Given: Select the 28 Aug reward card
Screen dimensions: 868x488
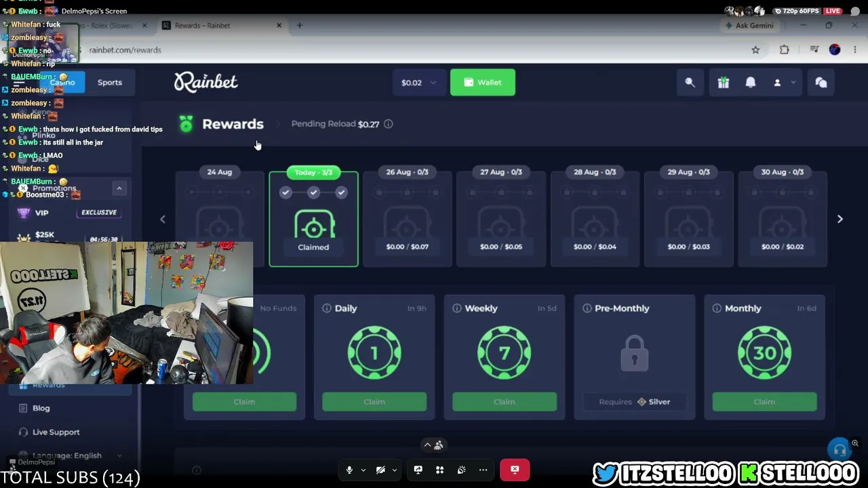Looking at the screenshot, I should click(x=595, y=219).
